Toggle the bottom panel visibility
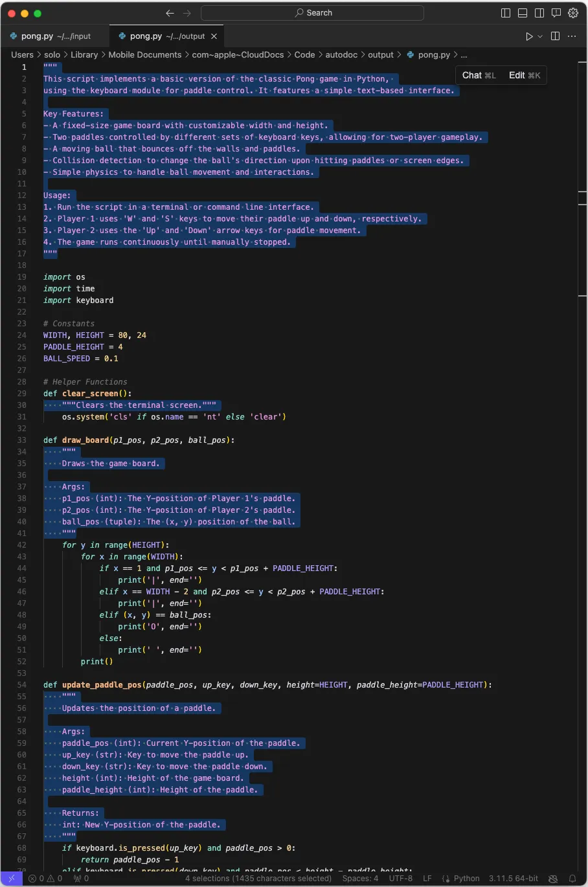The width and height of the screenshot is (588, 887). [x=523, y=13]
